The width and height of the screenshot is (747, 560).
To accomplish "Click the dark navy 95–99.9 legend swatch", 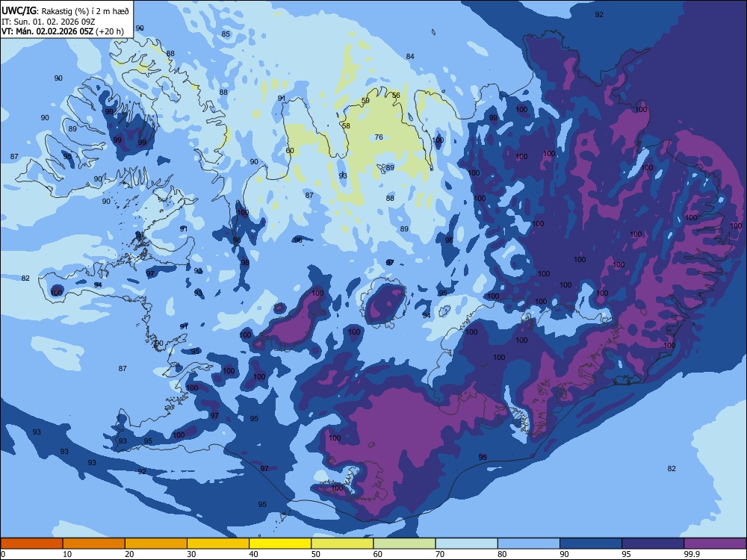I will pyautogui.click(x=653, y=544).
